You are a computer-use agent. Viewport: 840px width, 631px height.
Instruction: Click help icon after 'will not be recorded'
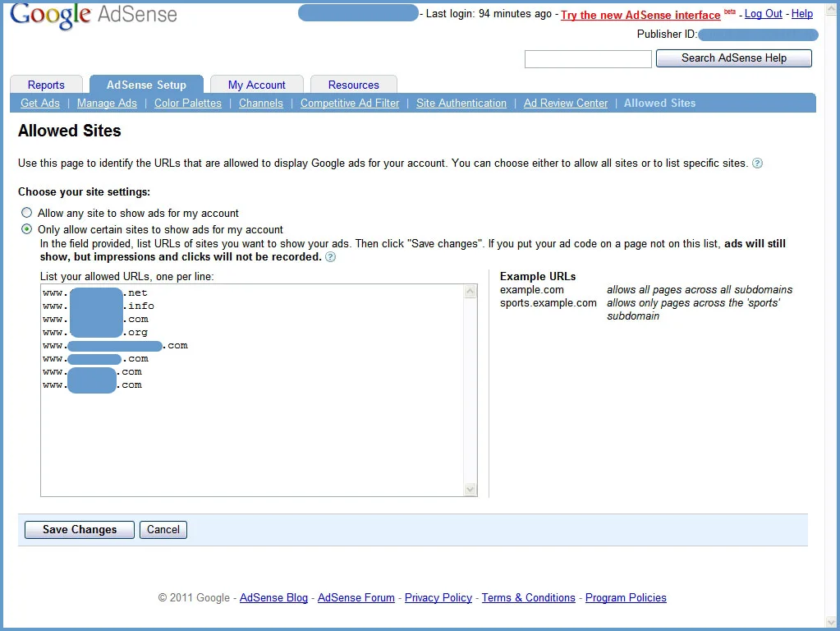(330, 257)
